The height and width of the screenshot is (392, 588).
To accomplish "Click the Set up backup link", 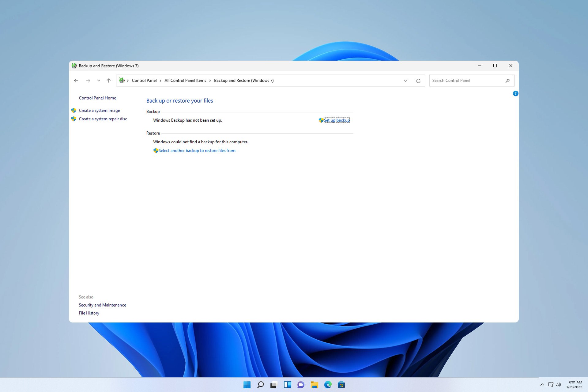I will 337,120.
